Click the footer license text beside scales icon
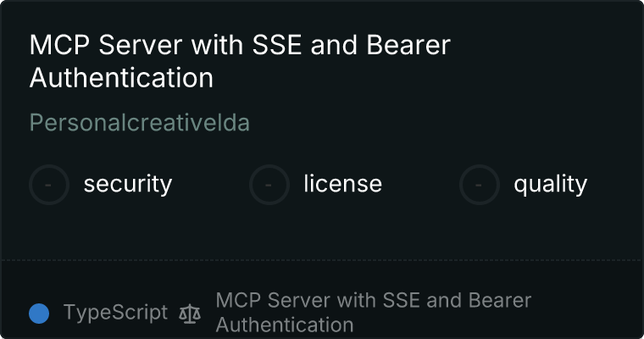The image size is (644, 339). 373,301
